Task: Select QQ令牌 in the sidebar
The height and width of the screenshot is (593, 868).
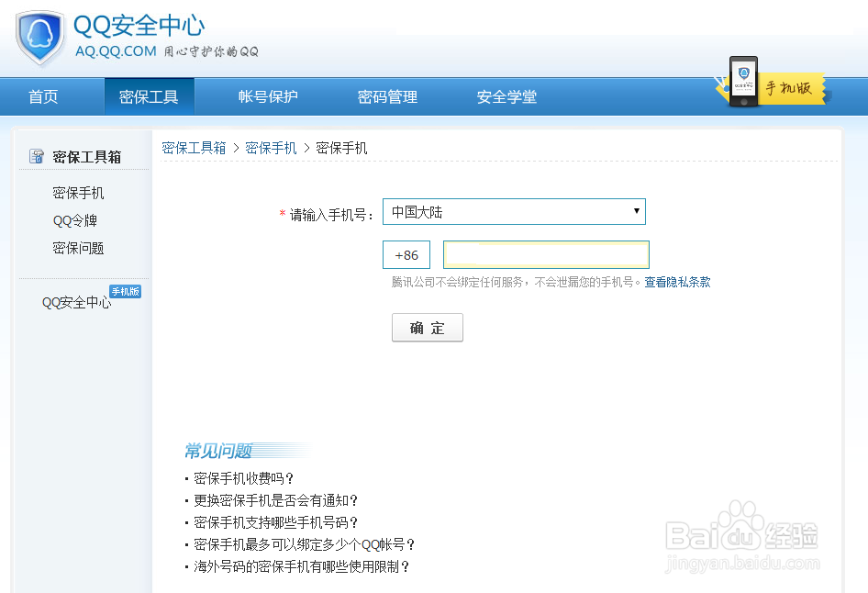Action: (x=76, y=220)
